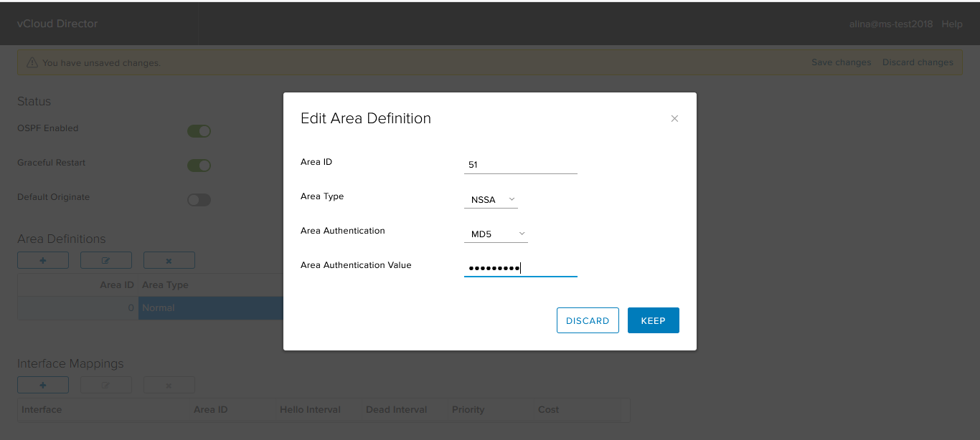
Task: Click the add Area Definition plus icon
Action: click(43, 260)
